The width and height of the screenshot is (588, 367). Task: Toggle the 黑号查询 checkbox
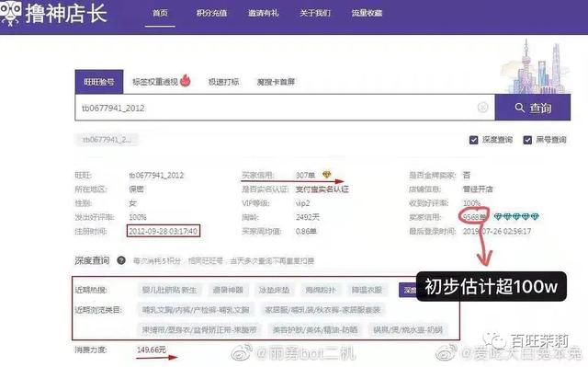coord(527,140)
